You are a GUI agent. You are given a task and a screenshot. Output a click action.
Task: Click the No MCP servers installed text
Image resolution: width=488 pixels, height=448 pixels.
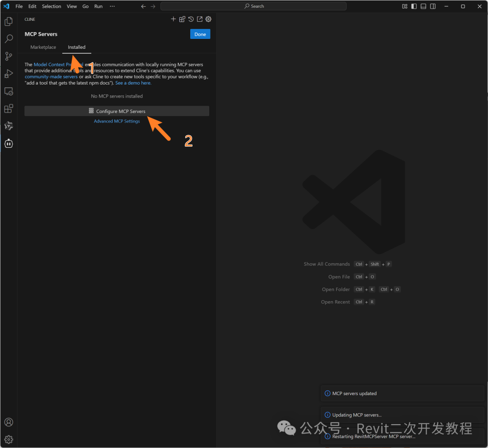[x=117, y=96]
